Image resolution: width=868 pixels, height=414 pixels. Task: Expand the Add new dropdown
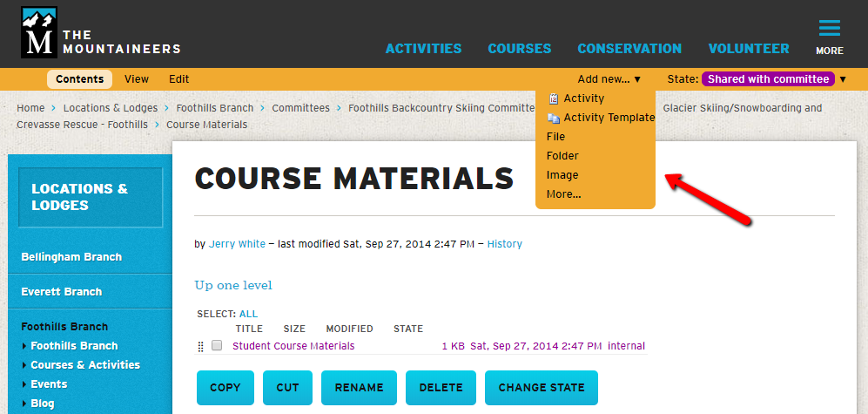coord(609,79)
